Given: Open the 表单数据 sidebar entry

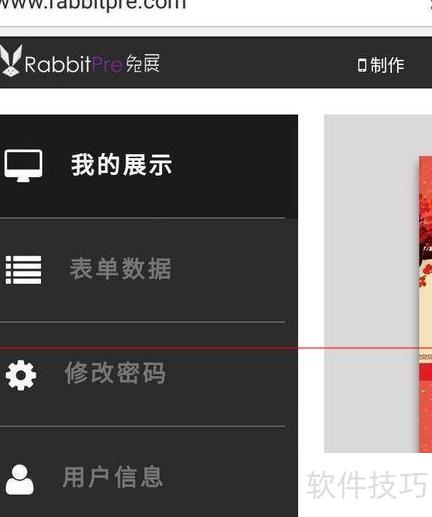Looking at the screenshot, I should pos(149,270).
